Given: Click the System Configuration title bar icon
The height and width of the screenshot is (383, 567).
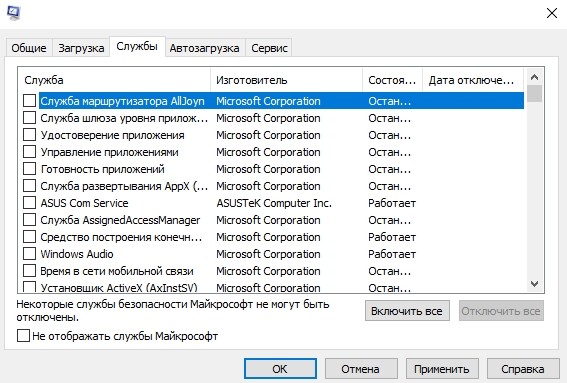Looking at the screenshot, I should [x=14, y=13].
